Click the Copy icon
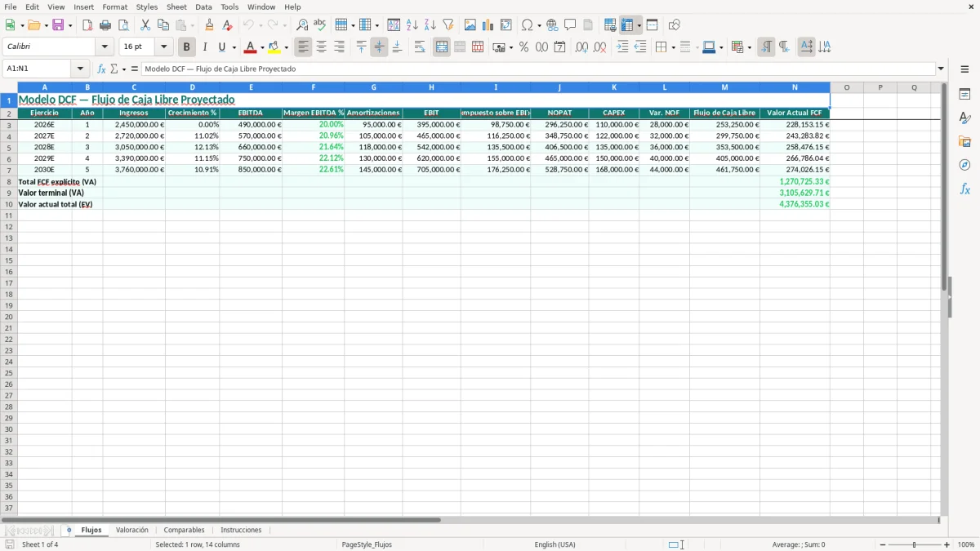Viewport: 980px width, 551px height. (x=163, y=25)
